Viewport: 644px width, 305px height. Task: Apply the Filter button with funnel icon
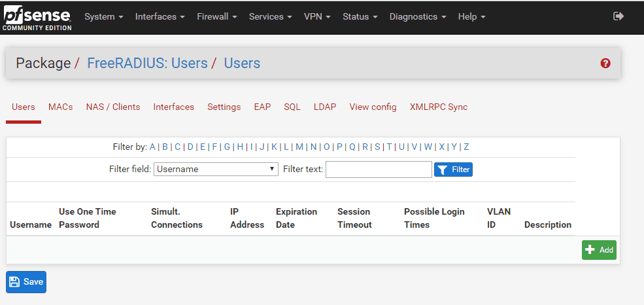453,170
